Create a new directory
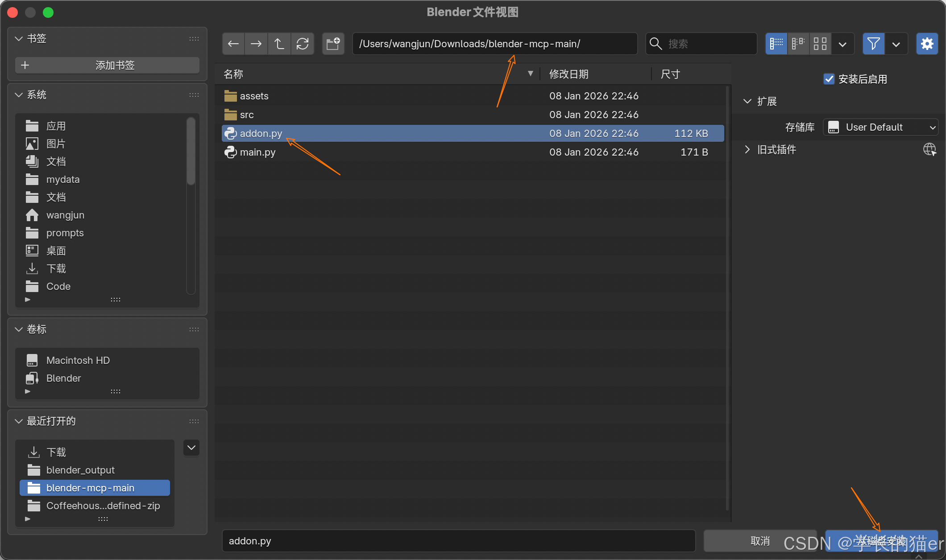Viewport: 946px width, 560px height. pos(333,44)
